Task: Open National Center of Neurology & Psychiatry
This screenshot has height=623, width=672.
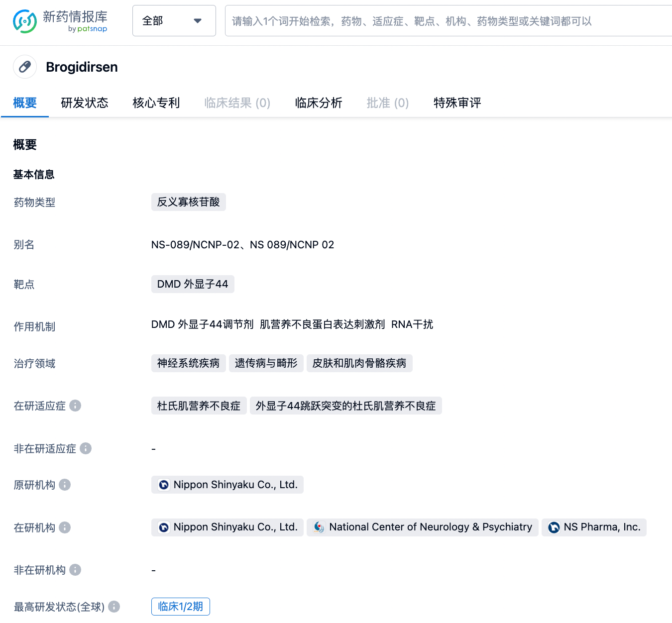Action: (423, 527)
